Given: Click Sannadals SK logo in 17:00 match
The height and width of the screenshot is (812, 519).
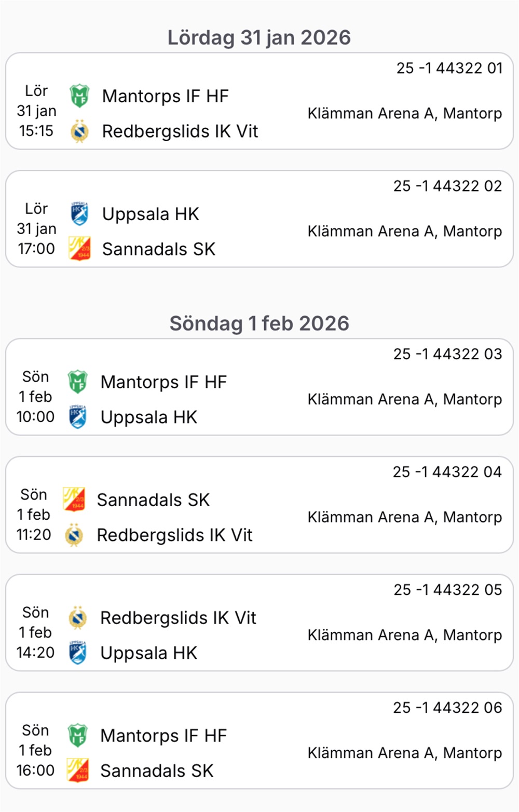Looking at the screenshot, I should (x=79, y=249).
